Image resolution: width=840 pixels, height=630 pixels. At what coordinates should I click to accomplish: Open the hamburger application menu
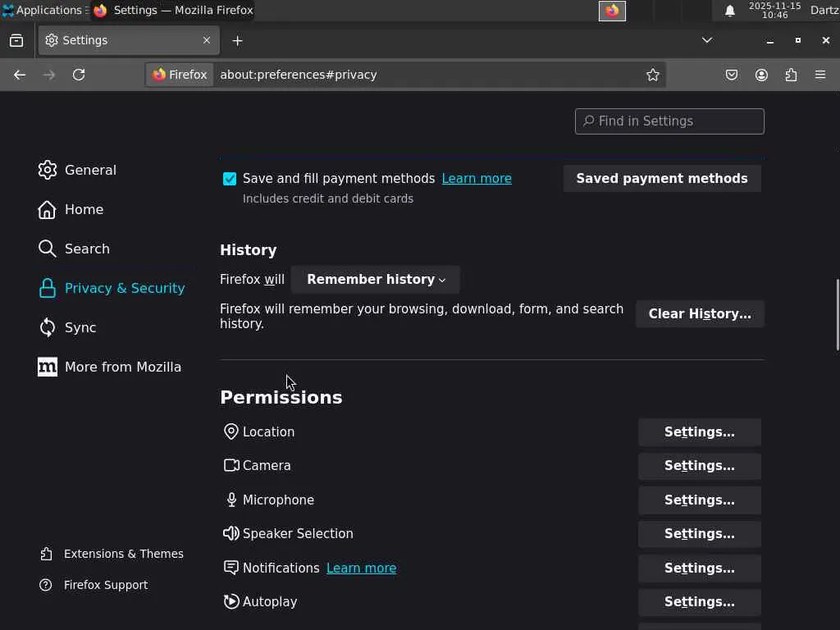click(820, 75)
